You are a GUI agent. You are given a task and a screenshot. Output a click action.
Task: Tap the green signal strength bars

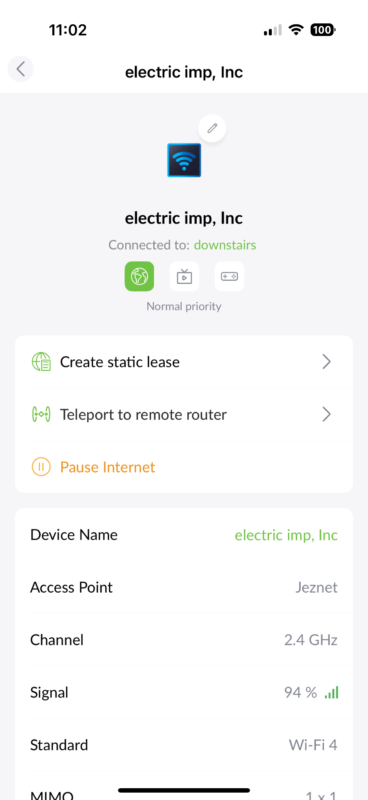click(331, 693)
